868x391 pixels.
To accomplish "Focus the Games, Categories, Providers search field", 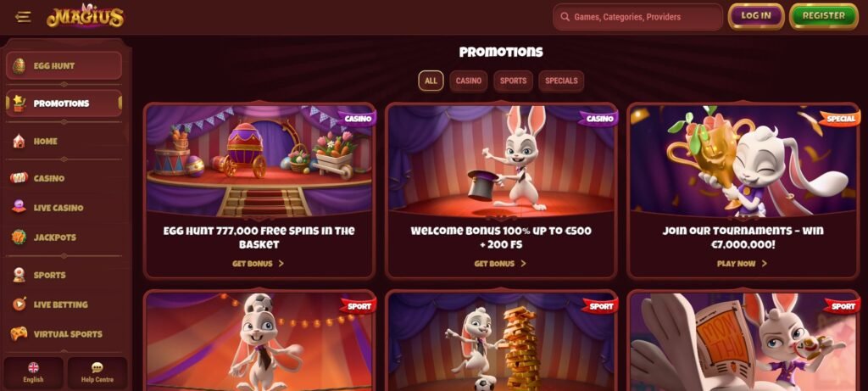I will click(x=637, y=17).
